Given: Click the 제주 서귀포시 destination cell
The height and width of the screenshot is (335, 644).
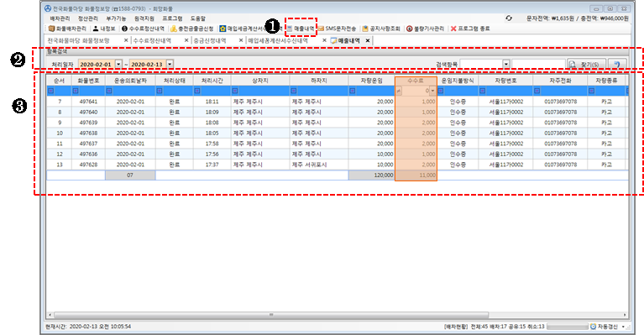Looking at the screenshot, I should [x=319, y=165].
